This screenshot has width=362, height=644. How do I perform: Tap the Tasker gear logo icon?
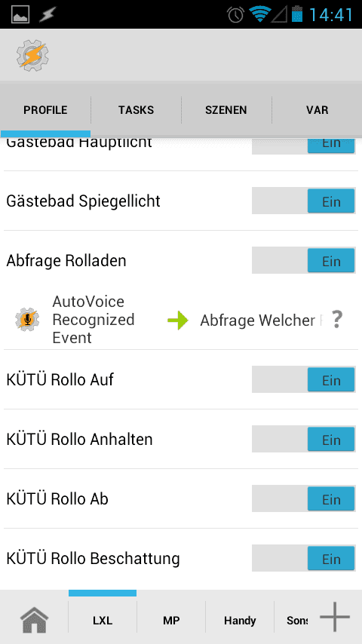32,55
